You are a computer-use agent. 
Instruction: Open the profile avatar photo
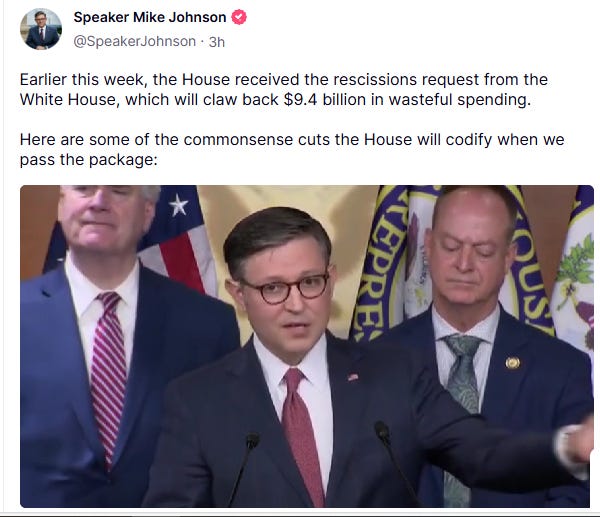point(41,29)
